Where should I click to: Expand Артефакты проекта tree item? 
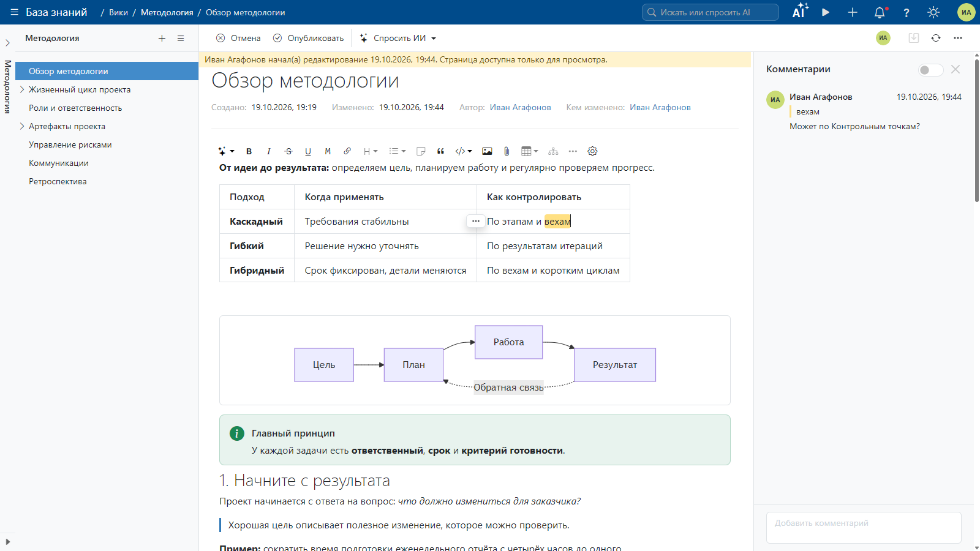click(x=22, y=126)
